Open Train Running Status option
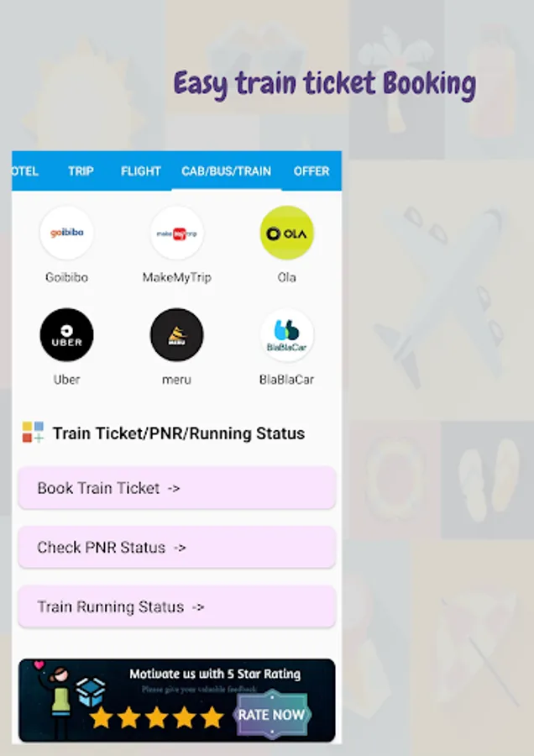Viewport: 534px width, 756px height. [177, 606]
